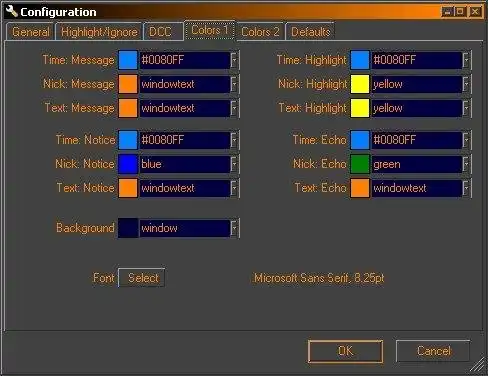
Task: Dismiss the dialog with Cancel
Action: (433, 351)
